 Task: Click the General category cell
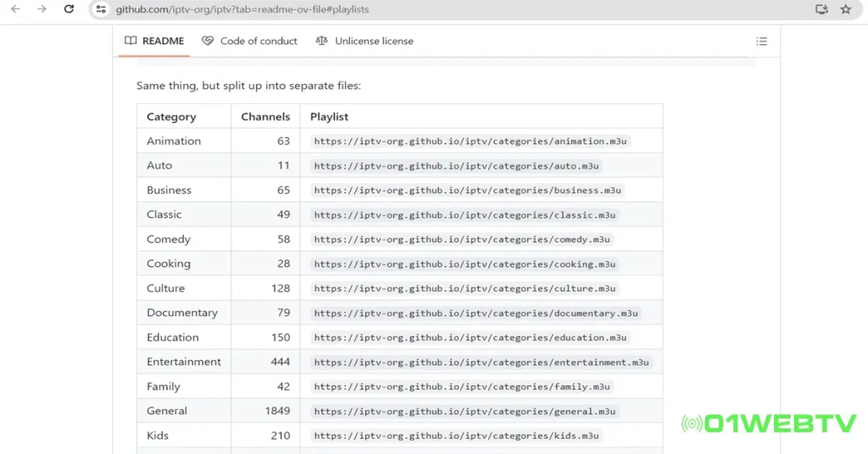[x=167, y=411]
